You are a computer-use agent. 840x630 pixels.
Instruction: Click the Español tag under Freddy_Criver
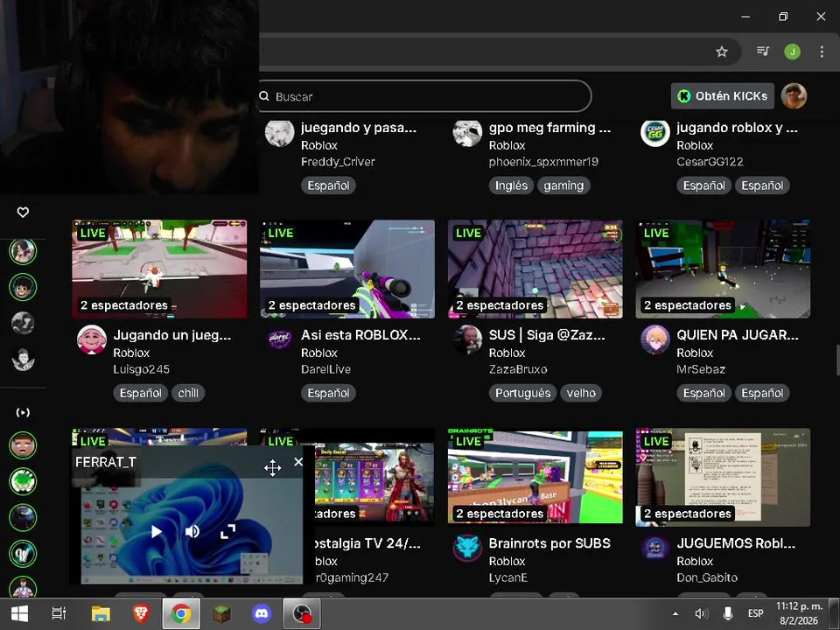328,185
